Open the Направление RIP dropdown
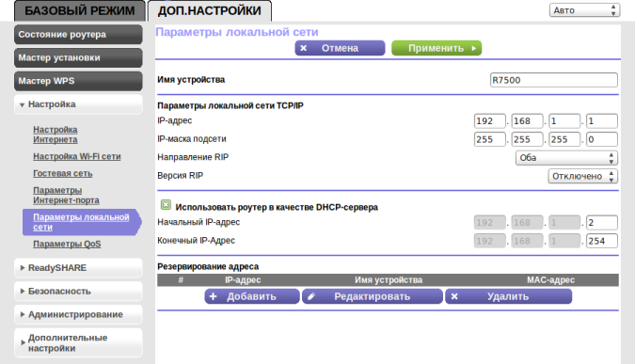Image resolution: width=635 pixels, height=364 pixels. coord(566,157)
